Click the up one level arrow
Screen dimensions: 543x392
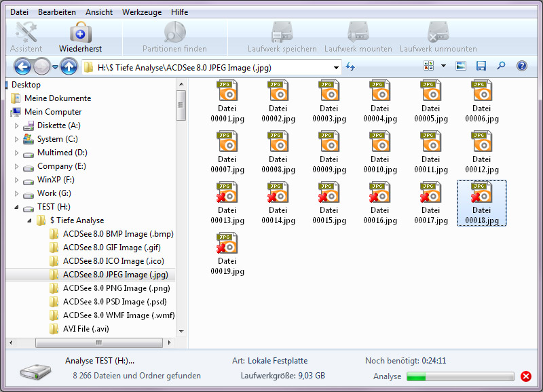click(68, 66)
